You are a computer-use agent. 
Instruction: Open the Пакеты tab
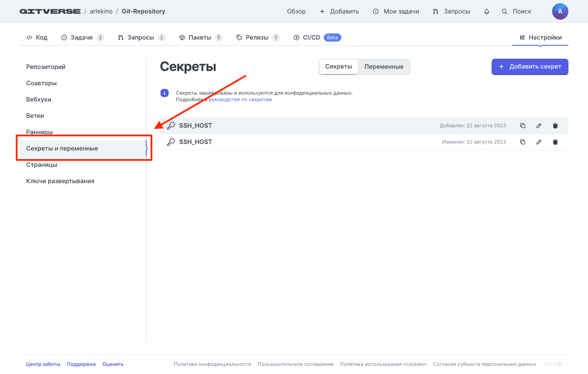pos(200,38)
